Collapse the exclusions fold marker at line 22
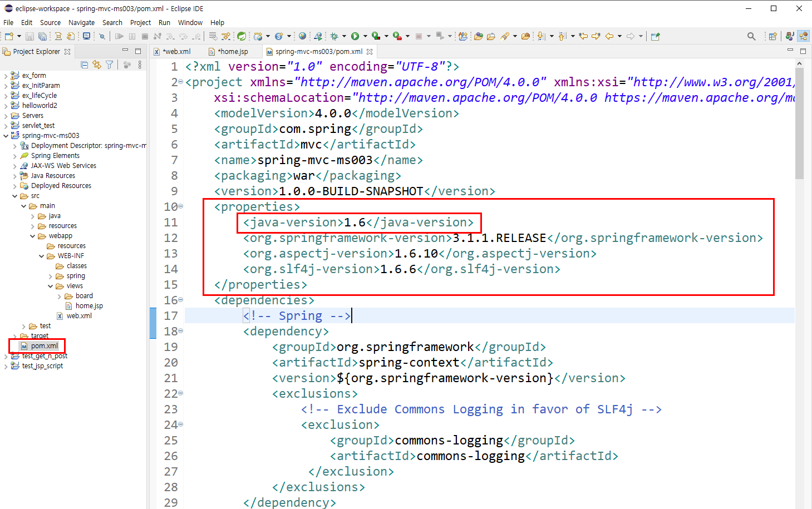The height and width of the screenshot is (509, 812). pos(181,393)
